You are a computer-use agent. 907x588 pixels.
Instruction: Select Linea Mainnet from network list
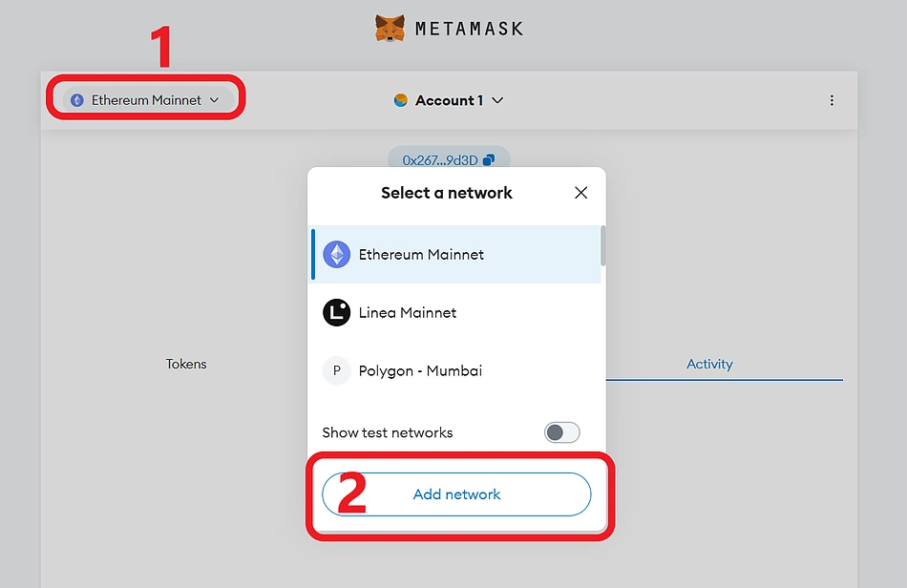(408, 313)
